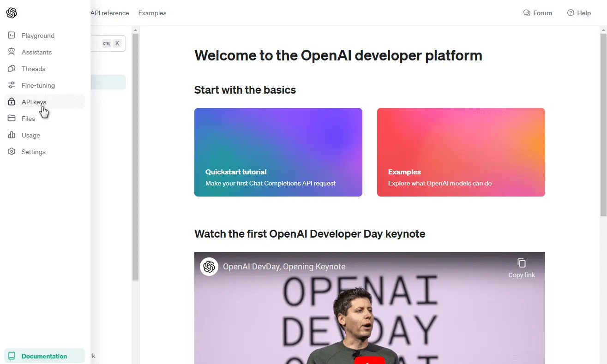Select Fine-tuning in the sidebar
Viewport: 607px width, 364px height.
(x=44, y=85)
